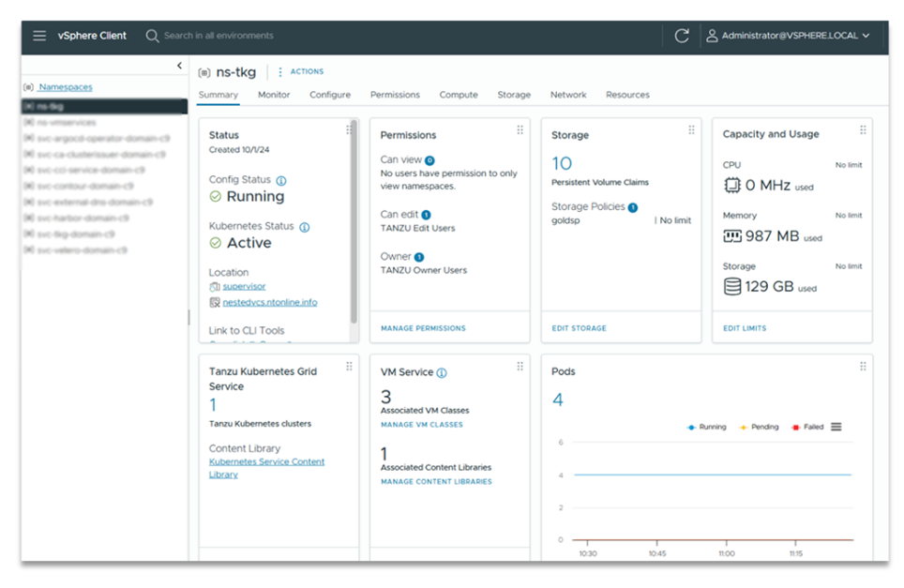Click the Can view count badge
The width and height of the screenshot is (904, 588).
tap(429, 161)
